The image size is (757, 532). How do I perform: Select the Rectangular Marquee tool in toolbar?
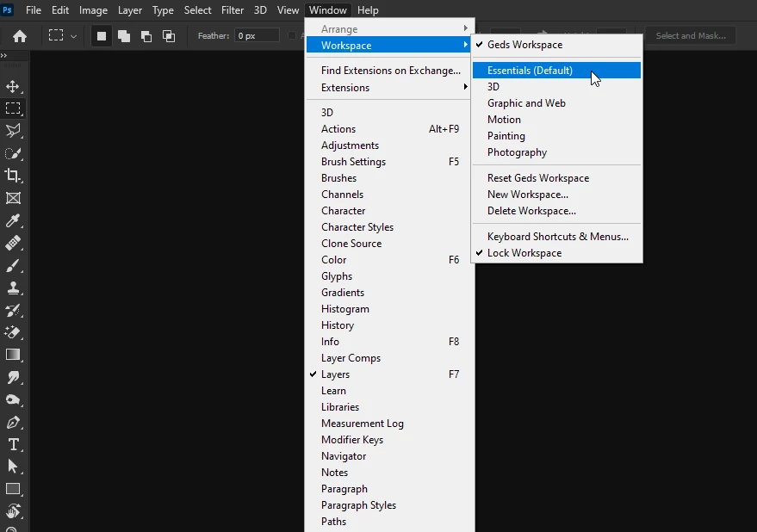pyautogui.click(x=13, y=108)
